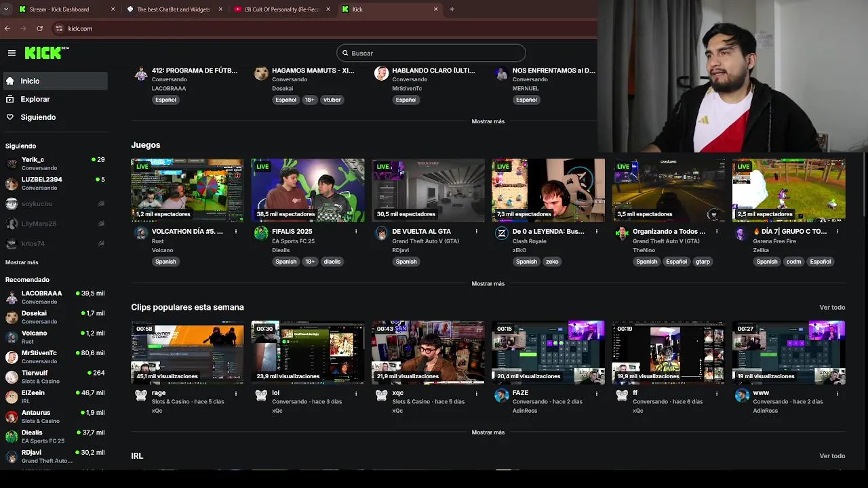This screenshot has width=868, height=488.
Task: Open new browser tab with plus icon
Action: pyautogui.click(x=452, y=9)
